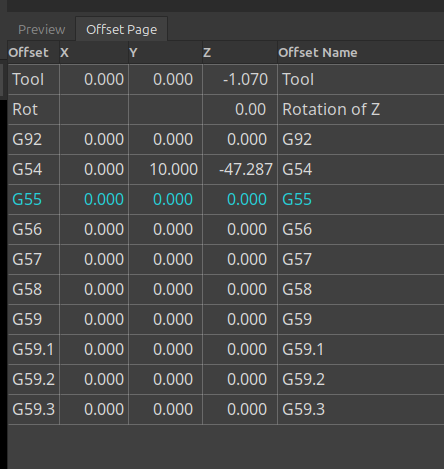Edit the G58 offset name cell
444x469 pixels.
coord(361,289)
